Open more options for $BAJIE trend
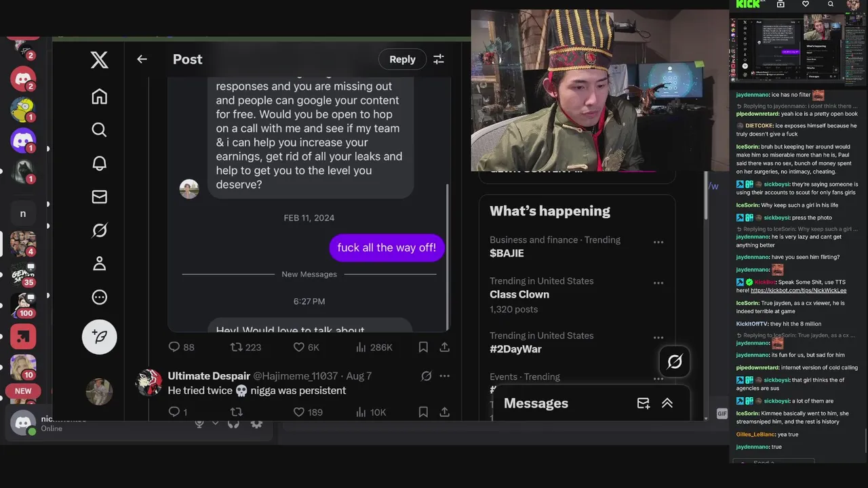 (658, 242)
